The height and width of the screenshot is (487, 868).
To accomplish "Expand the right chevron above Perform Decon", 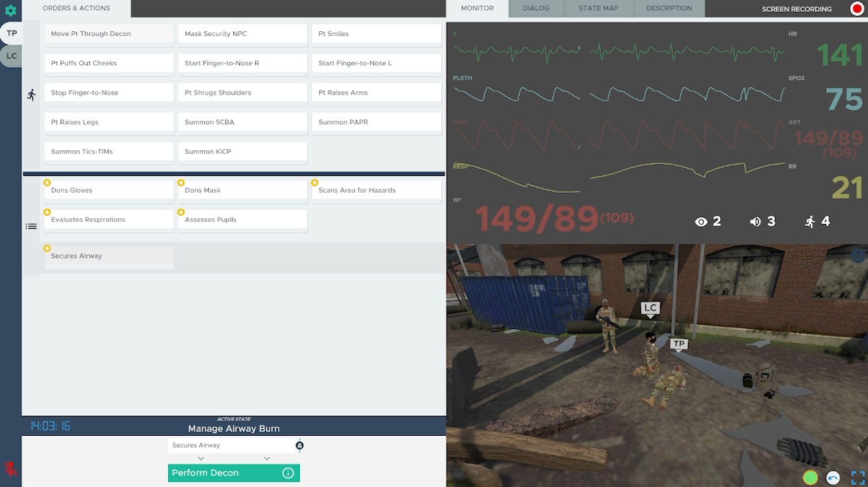I will pos(267,458).
